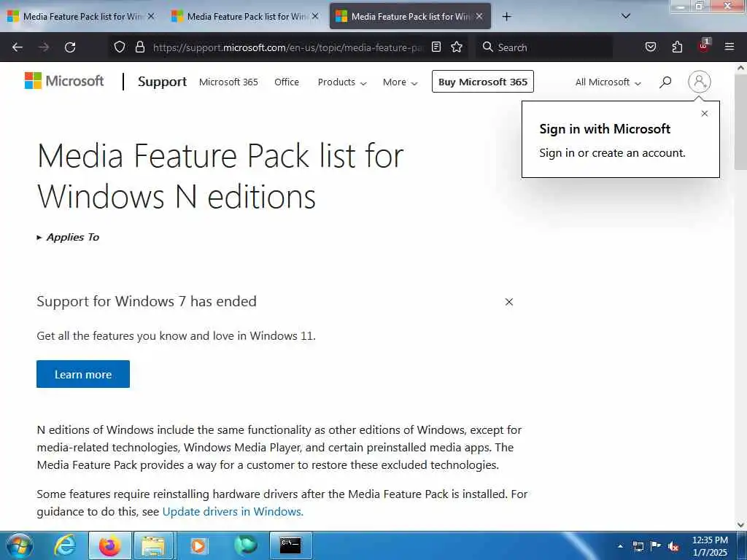
Task: Click the Learn more button
Action: tap(83, 374)
